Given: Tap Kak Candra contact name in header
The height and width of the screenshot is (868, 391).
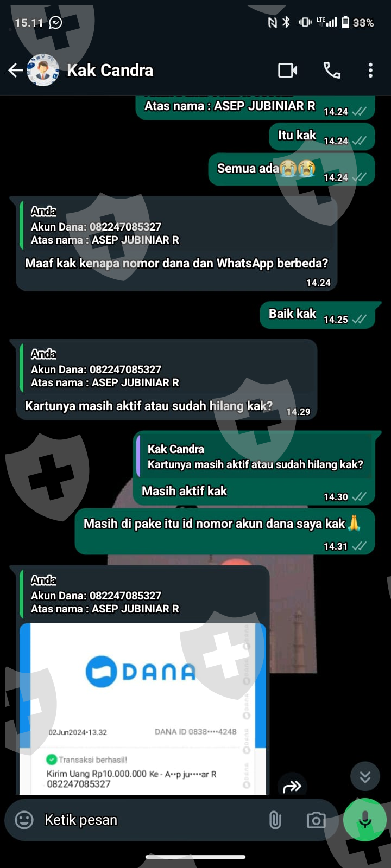Looking at the screenshot, I should (110, 71).
